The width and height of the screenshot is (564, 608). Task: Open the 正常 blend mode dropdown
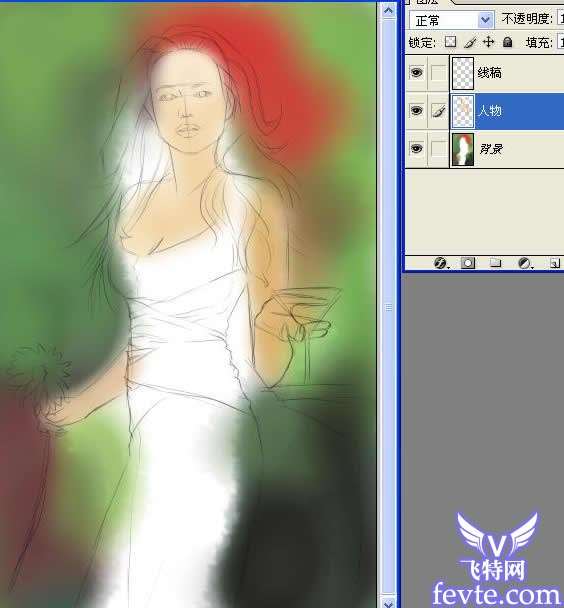[452, 20]
